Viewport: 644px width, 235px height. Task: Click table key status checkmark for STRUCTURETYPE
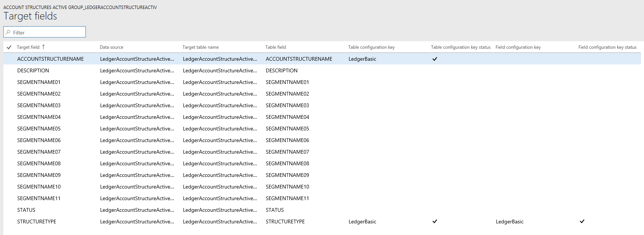435,222
